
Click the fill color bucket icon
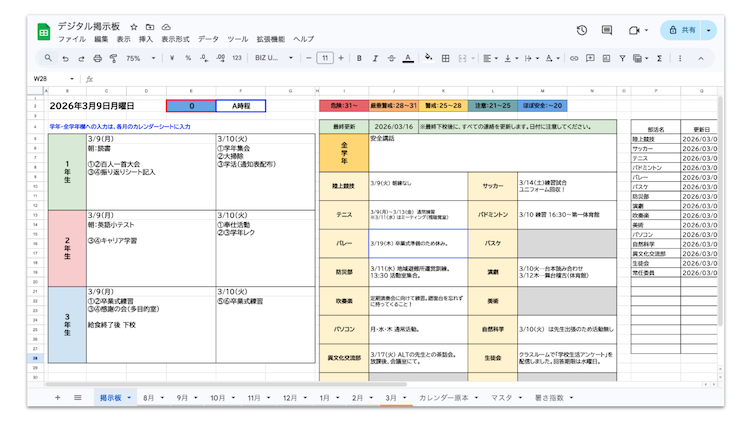428,58
